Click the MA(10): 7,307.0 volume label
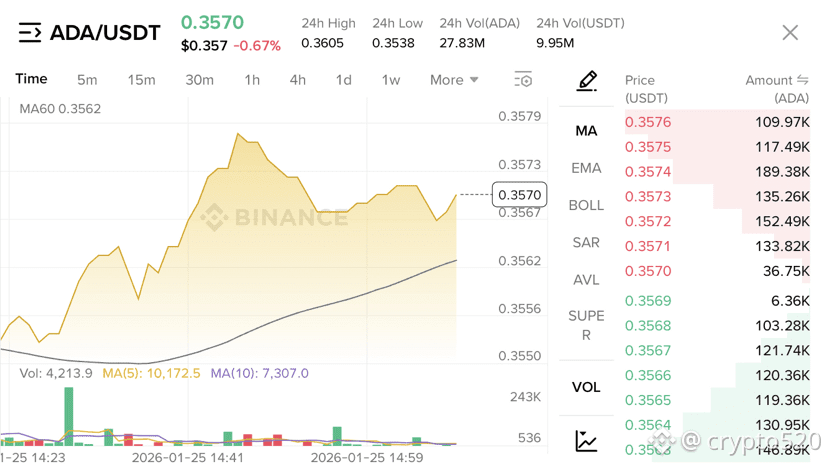The height and width of the screenshot is (466, 829). coord(260,373)
